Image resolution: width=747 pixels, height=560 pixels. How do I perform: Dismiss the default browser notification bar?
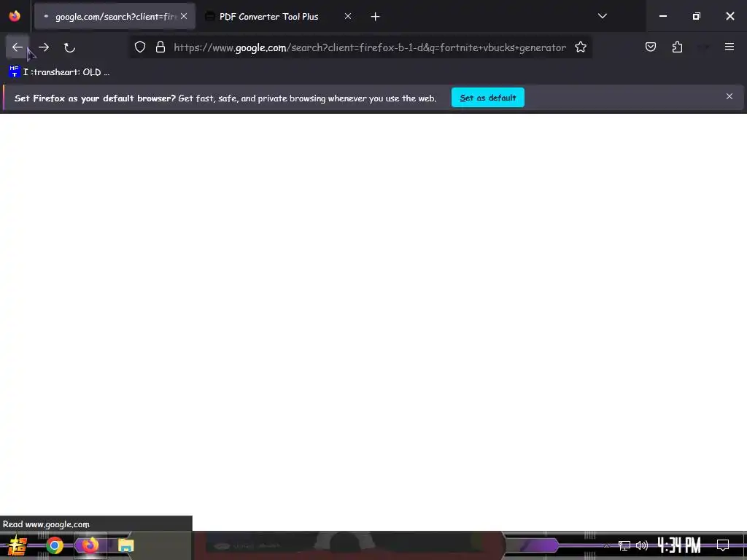coord(729,97)
